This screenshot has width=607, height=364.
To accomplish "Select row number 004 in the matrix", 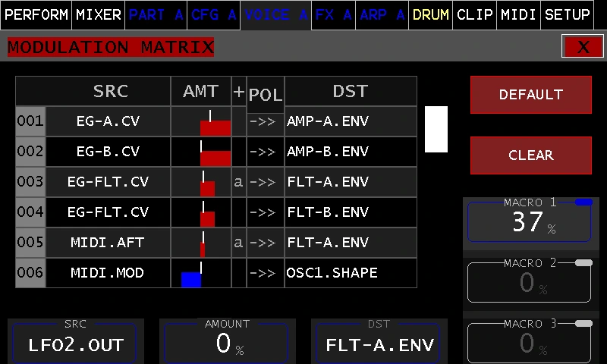I will [x=30, y=212].
